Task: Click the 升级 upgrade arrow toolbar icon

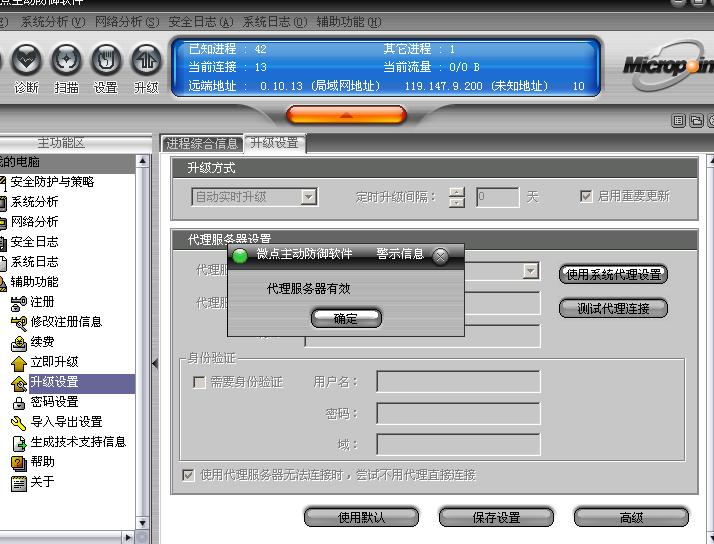Action: point(146,60)
